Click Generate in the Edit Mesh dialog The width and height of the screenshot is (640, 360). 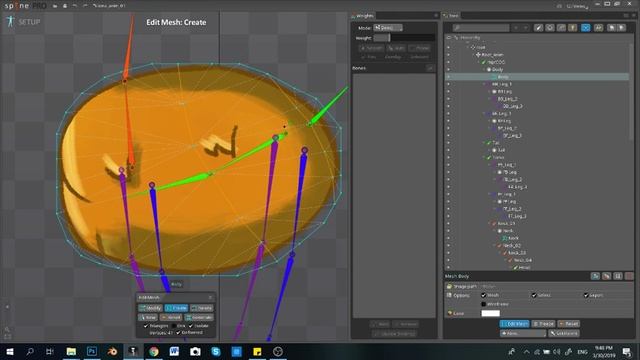(x=199, y=317)
